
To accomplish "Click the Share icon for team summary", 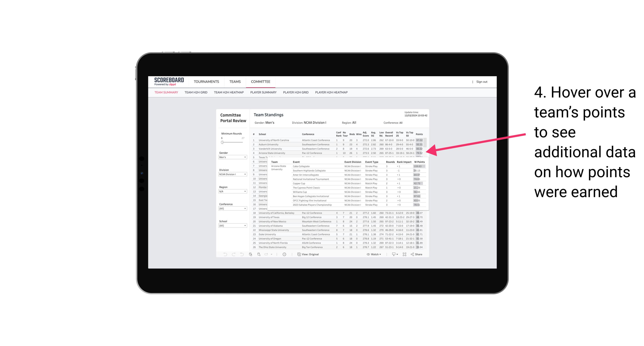I will [417, 254].
